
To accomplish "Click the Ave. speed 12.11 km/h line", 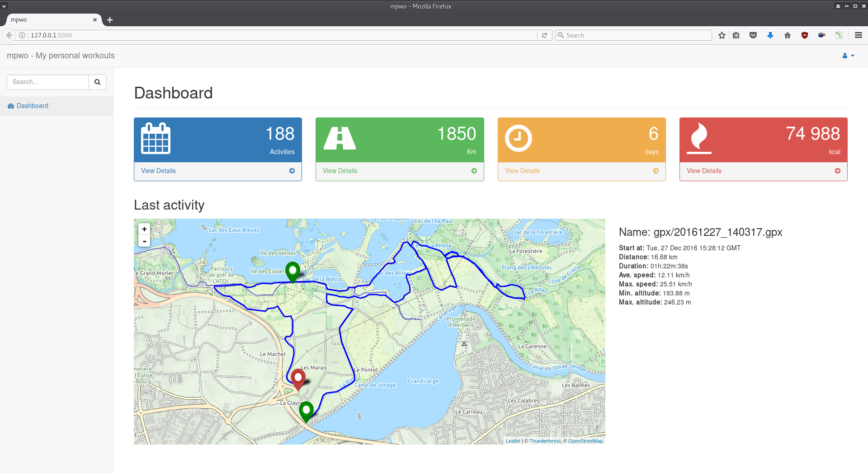I will pyautogui.click(x=654, y=275).
